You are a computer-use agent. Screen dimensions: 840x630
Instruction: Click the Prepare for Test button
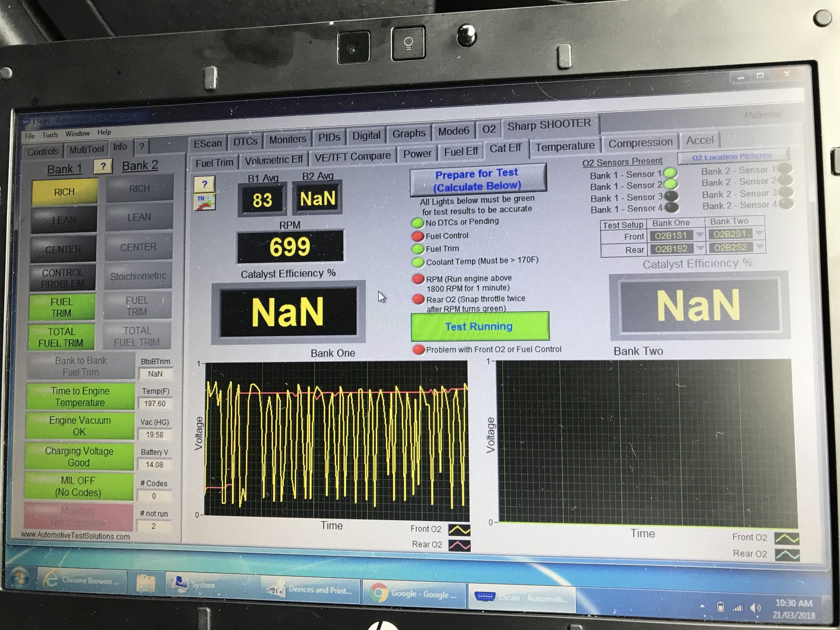478,180
